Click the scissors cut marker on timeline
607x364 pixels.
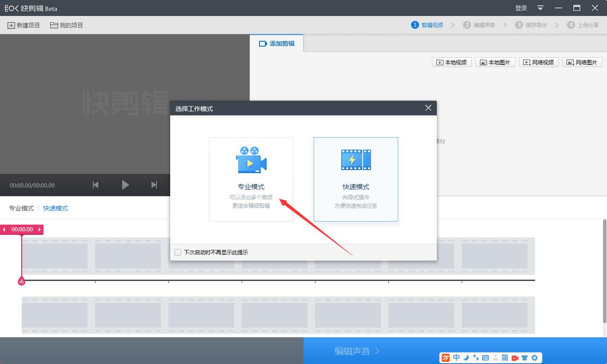point(21,281)
